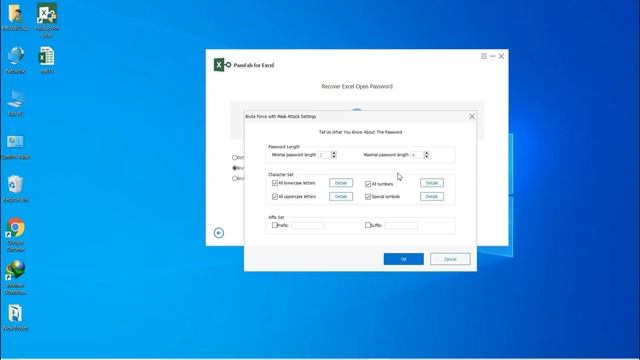Image resolution: width=640 pixels, height=360 pixels.
Task: Click the "Tell Us What You Know About The Password" text
Action: click(x=360, y=132)
